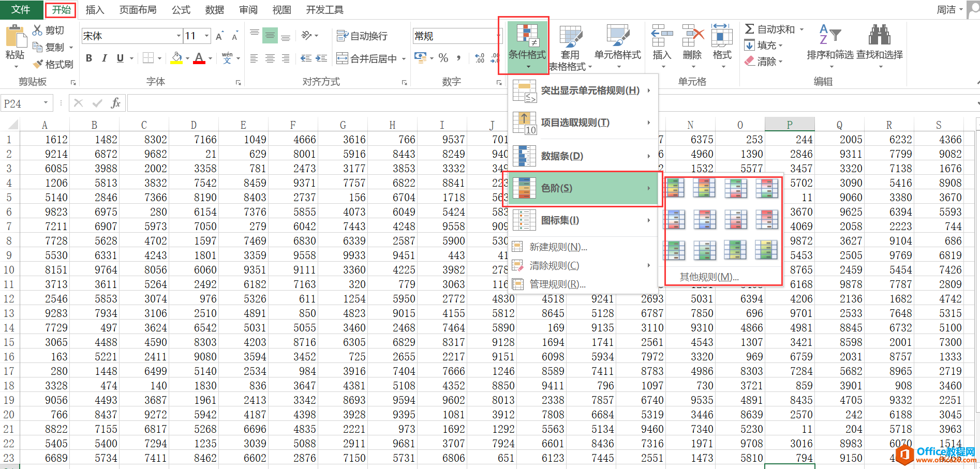This screenshot has height=469, width=980.
Task: Open Data Bars (数据条) submenu
Action: point(583,156)
